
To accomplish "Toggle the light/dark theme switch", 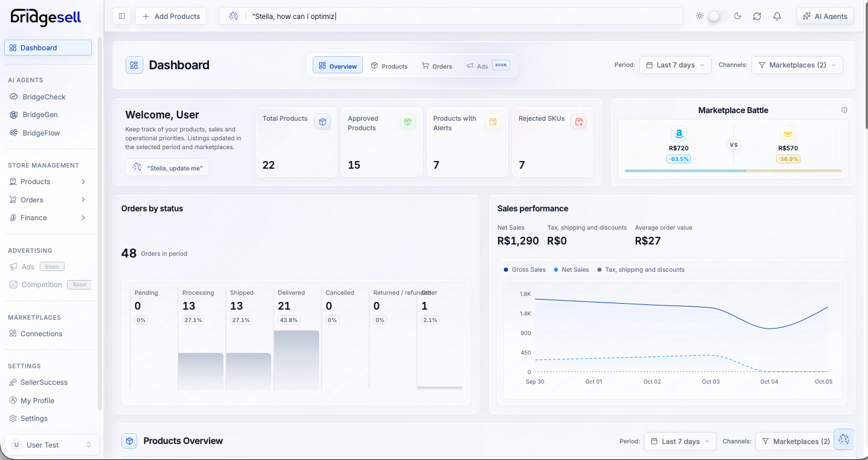I will tap(718, 16).
